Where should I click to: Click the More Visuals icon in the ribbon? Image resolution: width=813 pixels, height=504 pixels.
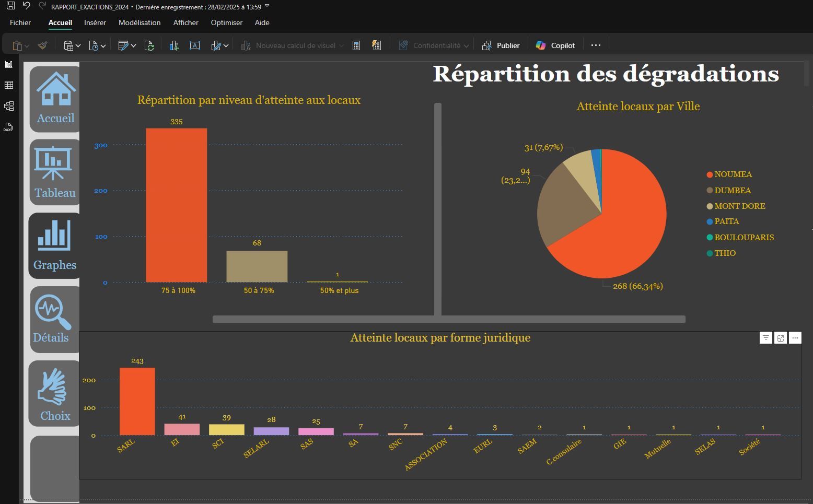click(x=216, y=45)
